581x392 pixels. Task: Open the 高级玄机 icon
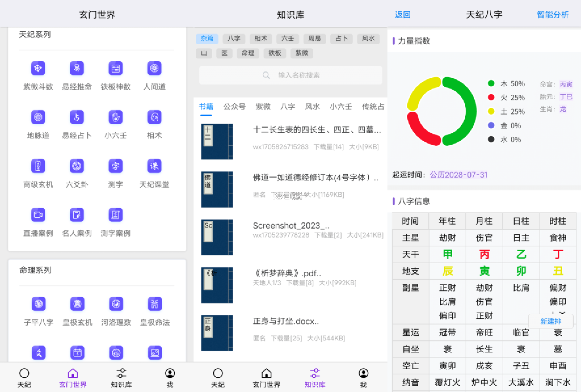tap(38, 166)
